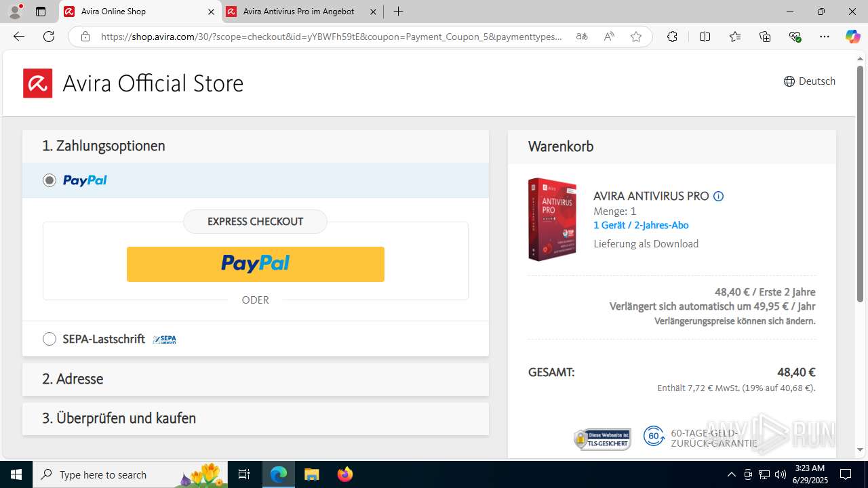868x488 pixels.
Task: Switch to the Avira Antivirus Pro im Angebot tab
Action: tap(302, 12)
